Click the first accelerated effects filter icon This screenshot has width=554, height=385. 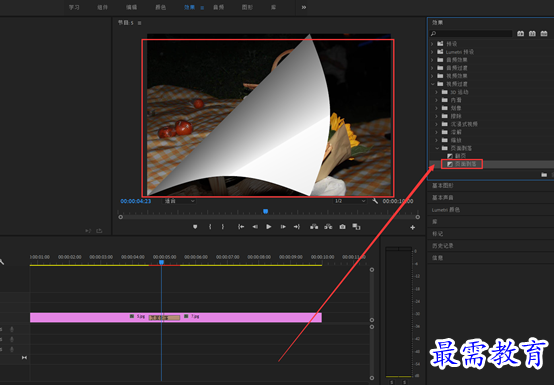point(520,34)
